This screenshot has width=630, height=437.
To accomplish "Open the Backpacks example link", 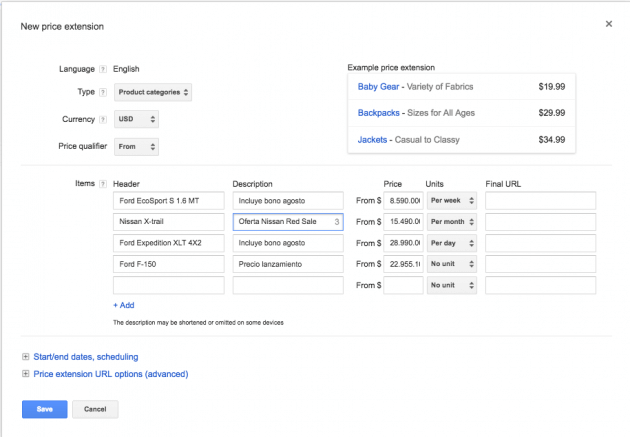I will point(378,113).
